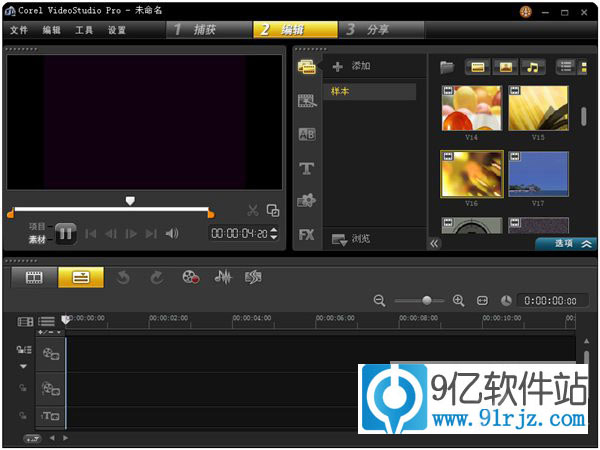Screen dimensions: 600x450
Task: Click the redo arrow icon
Action: pyautogui.click(x=157, y=277)
